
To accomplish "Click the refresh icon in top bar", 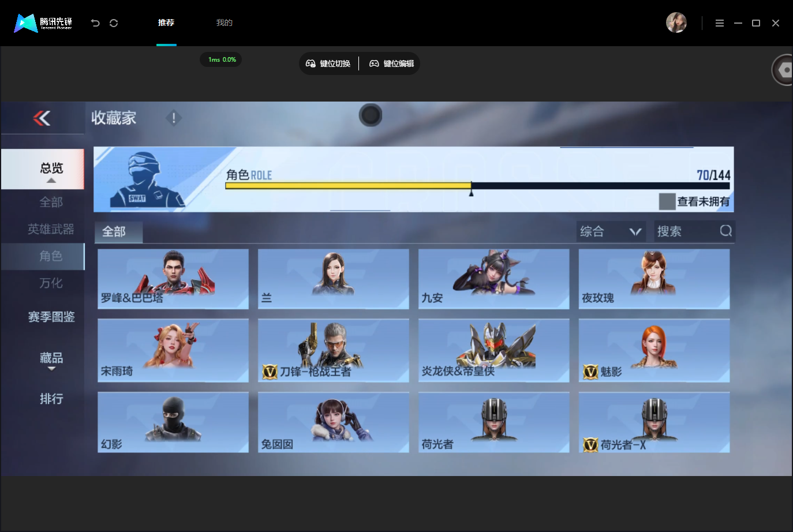I will (x=114, y=23).
